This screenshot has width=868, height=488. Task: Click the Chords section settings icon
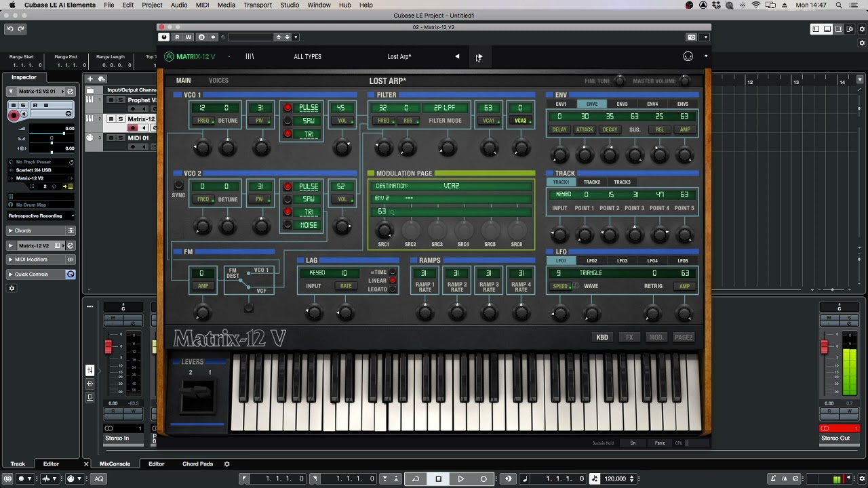pyautogui.click(x=70, y=230)
